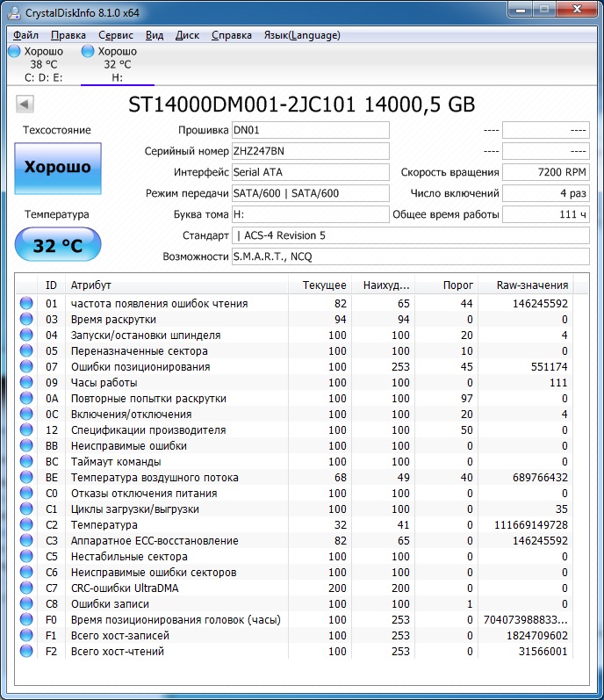
Task: Select the Ошибки записи attribute row
Action: point(294,603)
